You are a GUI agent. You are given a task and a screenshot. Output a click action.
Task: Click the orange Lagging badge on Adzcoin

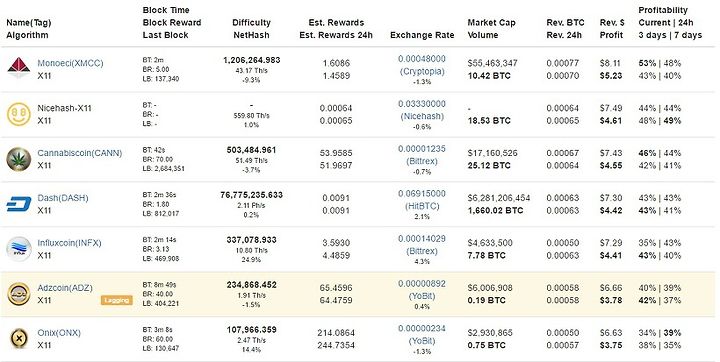point(117,300)
